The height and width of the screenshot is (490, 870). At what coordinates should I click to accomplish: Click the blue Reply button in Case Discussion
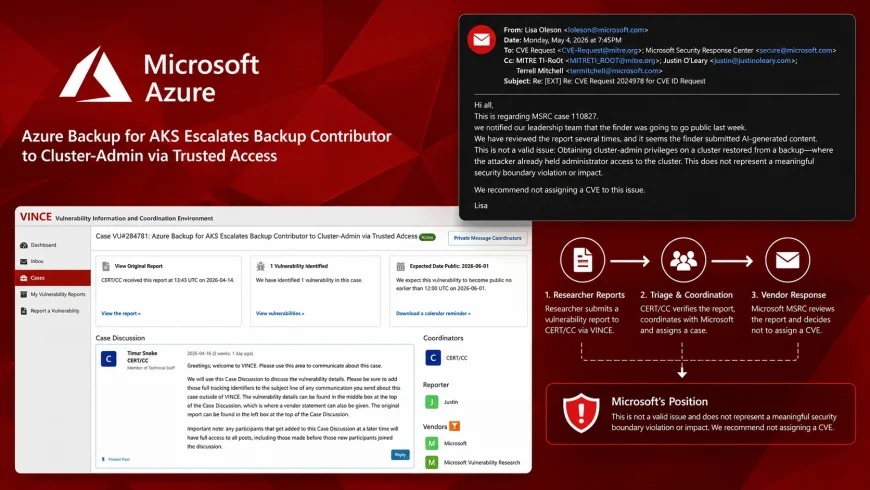(x=400, y=454)
